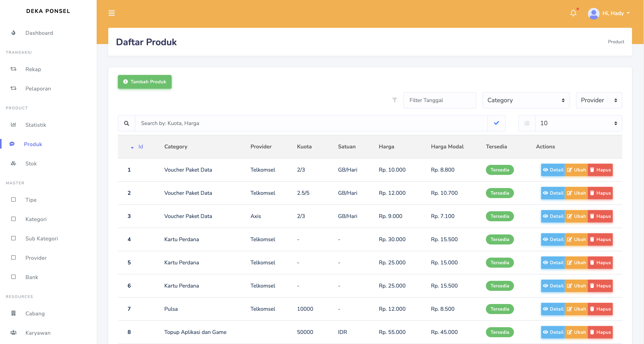Click the Stok sidebar icon
This screenshot has height=344, width=644.
tap(14, 163)
